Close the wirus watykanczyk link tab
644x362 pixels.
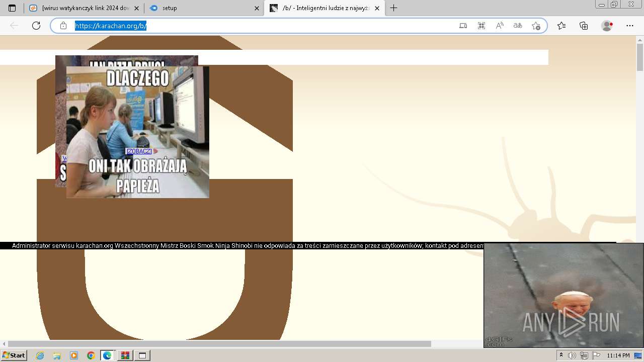pyautogui.click(x=136, y=8)
